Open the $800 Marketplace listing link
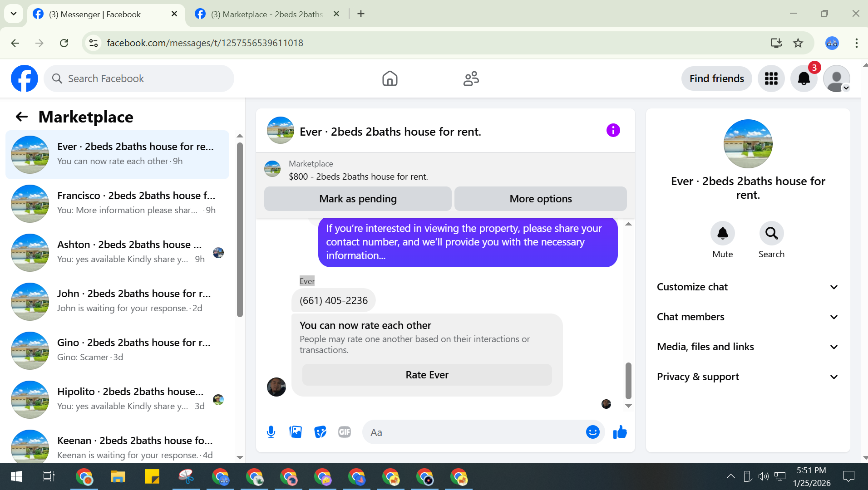Screen dimensions: 868x490 (358, 176)
